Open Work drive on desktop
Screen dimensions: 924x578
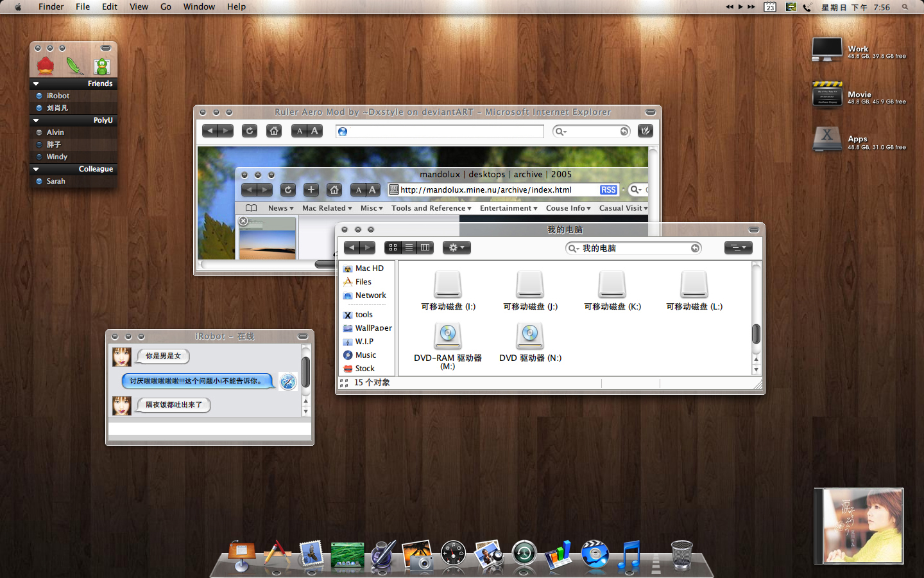pos(826,49)
